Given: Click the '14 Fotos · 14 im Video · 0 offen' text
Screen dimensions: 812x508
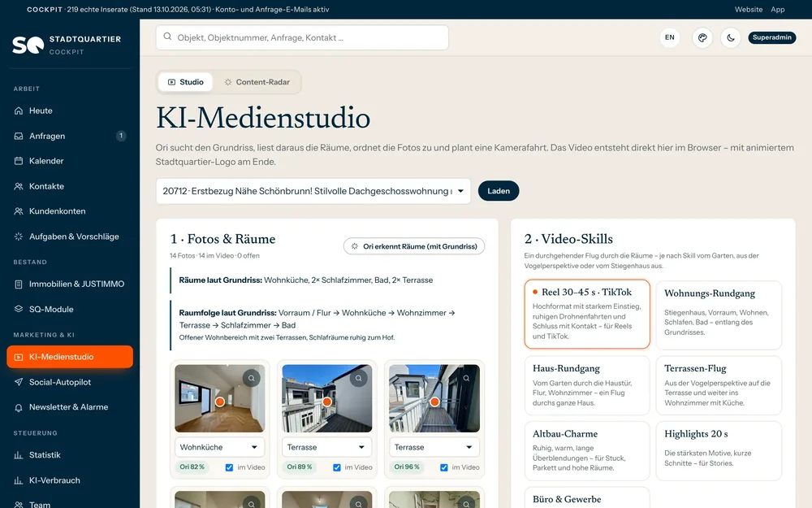Looking at the screenshot, I should click(214, 255).
